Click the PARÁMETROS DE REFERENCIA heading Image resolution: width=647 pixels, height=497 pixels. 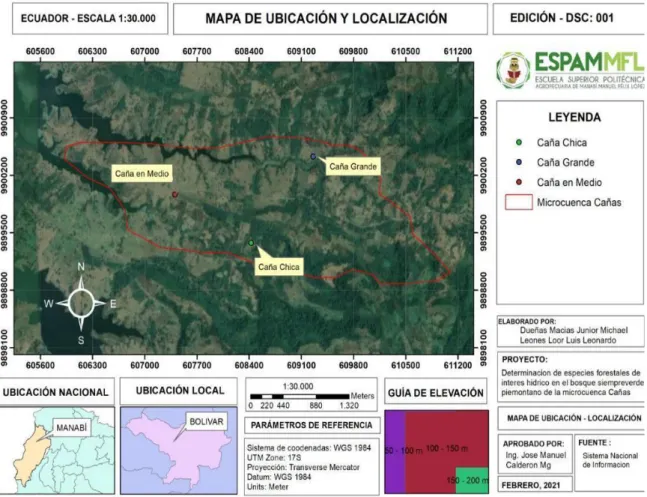pyautogui.click(x=312, y=425)
